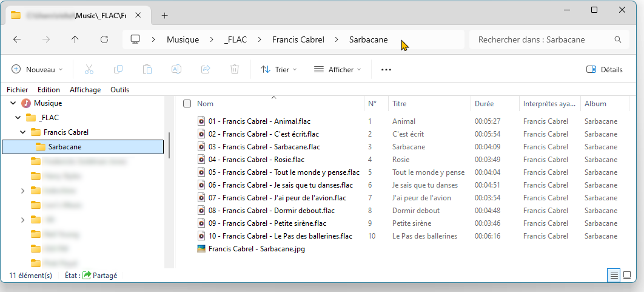Click Musique in the address breadcrumb
Screen dimensions: 644x292
point(183,40)
